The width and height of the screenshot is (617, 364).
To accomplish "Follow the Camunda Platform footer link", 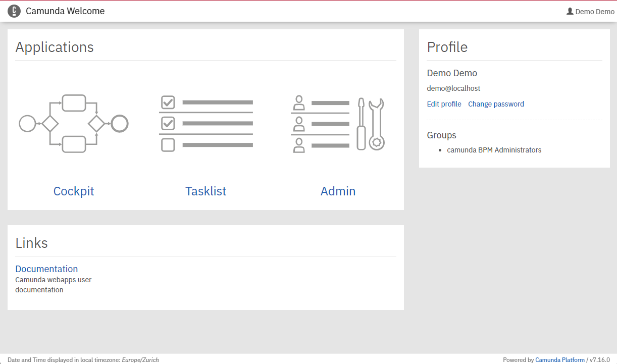I will point(560,360).
